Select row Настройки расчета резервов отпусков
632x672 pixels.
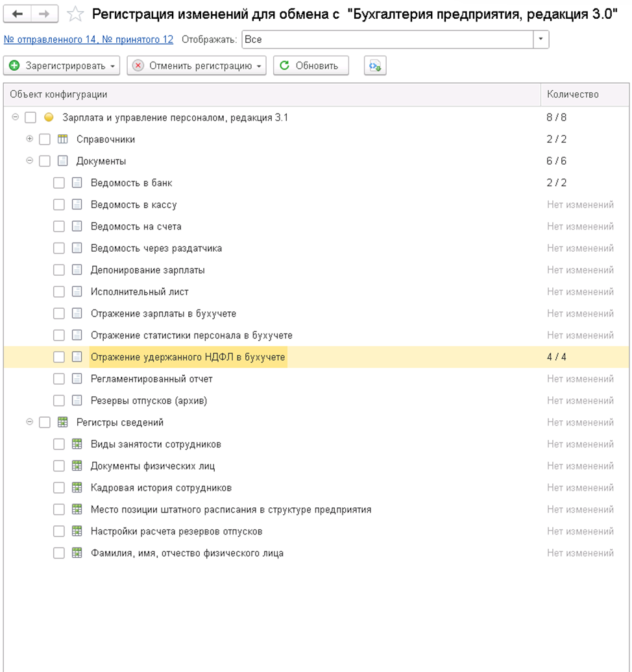click(317, 531)
